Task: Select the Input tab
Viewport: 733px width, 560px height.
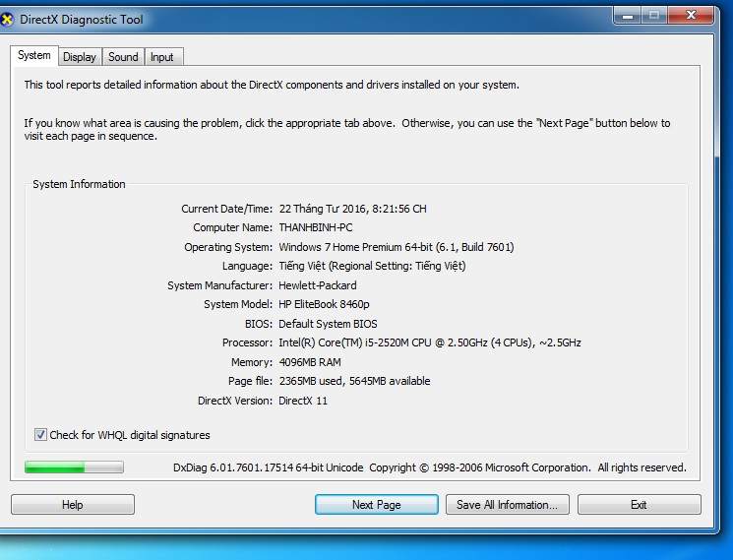Action: [161, 57]
